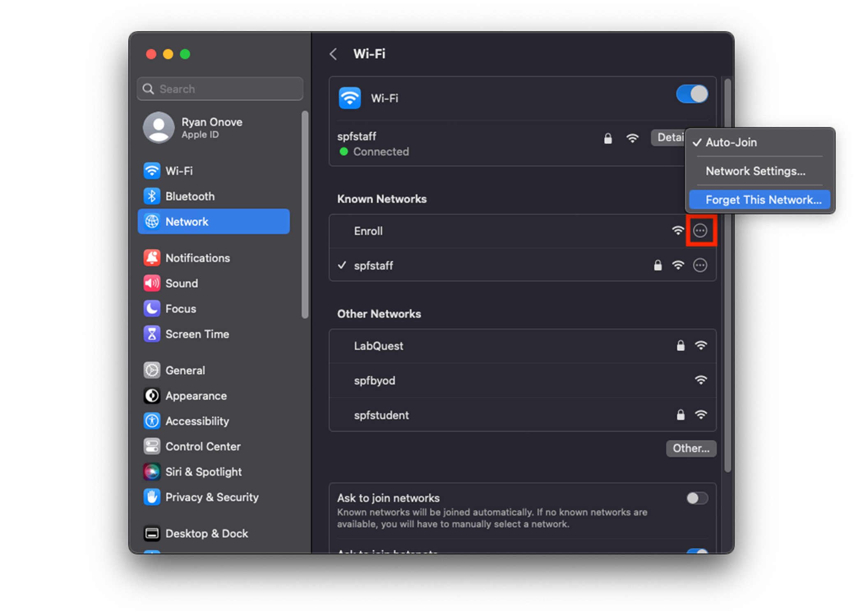Toggle Auto-Join checkmark option
The image size is (863, 616).
coord(731,143)
